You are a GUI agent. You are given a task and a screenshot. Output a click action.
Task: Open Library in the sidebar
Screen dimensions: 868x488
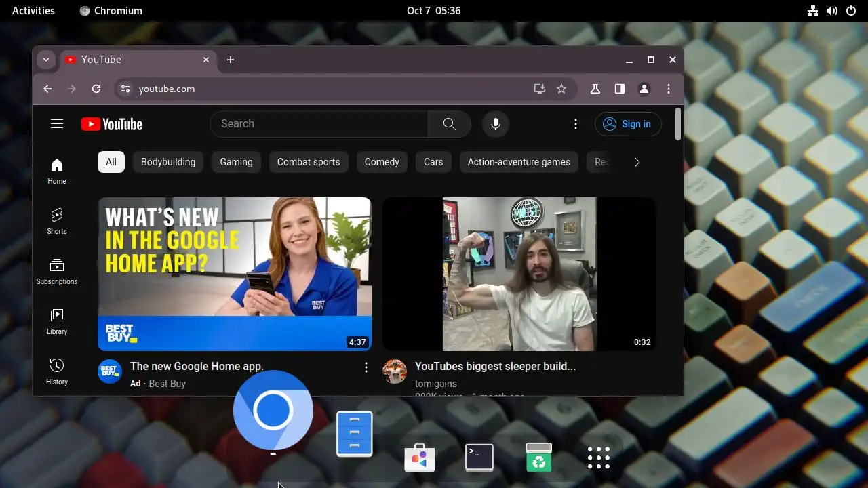[57, 321]
